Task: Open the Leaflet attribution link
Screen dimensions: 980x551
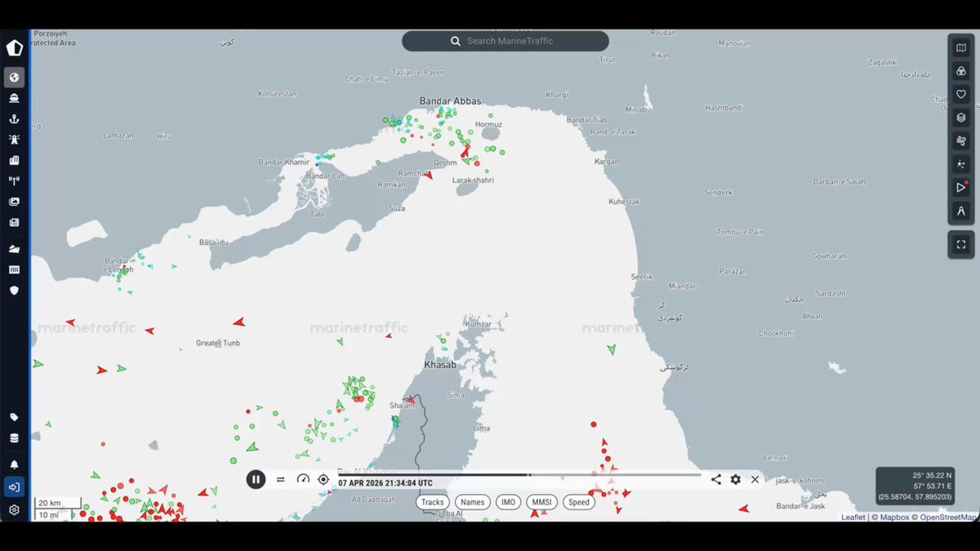Action: click(x=853, y=517)
